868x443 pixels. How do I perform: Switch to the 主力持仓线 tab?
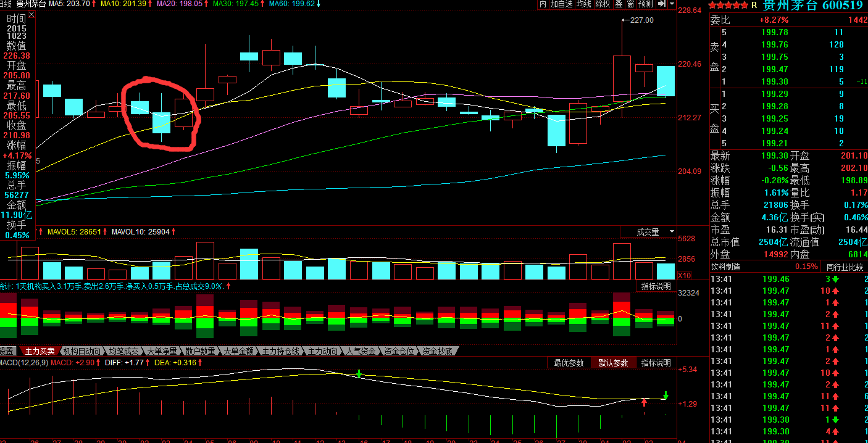[280, 351]
